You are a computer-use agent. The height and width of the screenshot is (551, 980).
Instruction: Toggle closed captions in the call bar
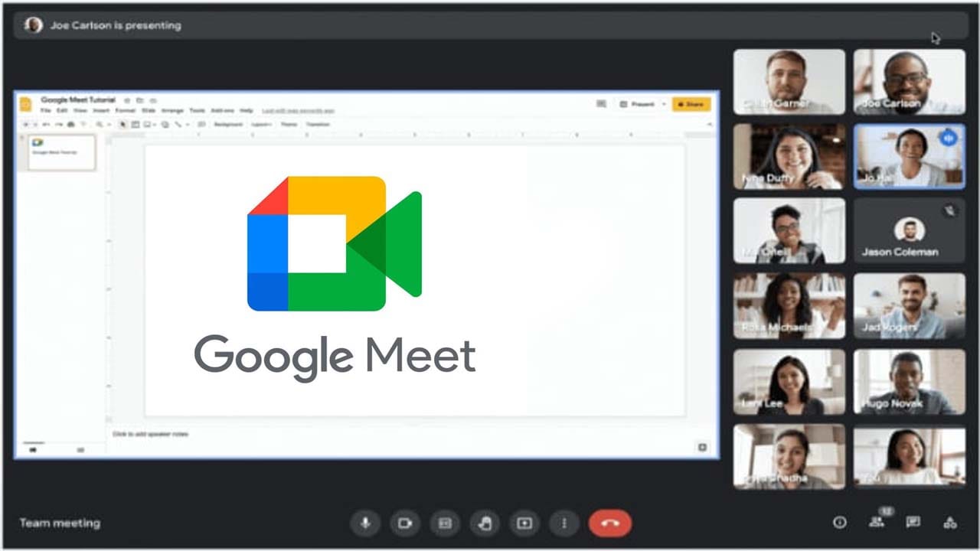coord(445,523)
